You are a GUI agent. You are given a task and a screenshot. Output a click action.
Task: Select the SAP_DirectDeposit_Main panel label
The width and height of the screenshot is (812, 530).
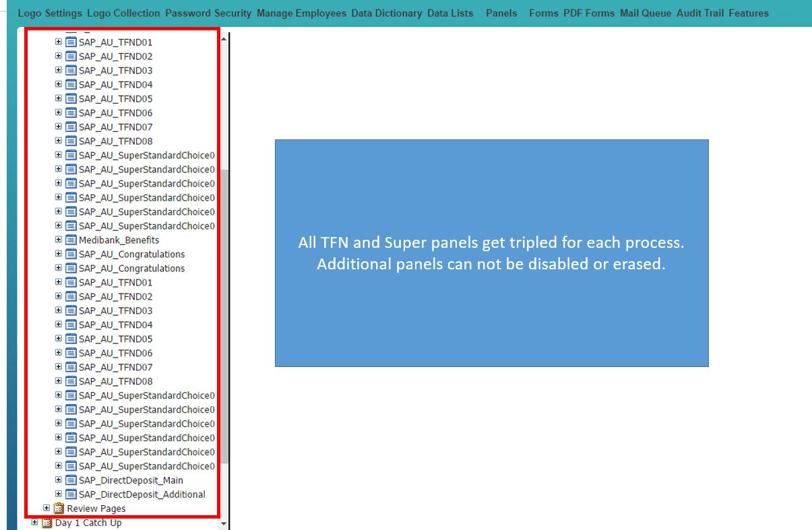click(x=131, y=480)
